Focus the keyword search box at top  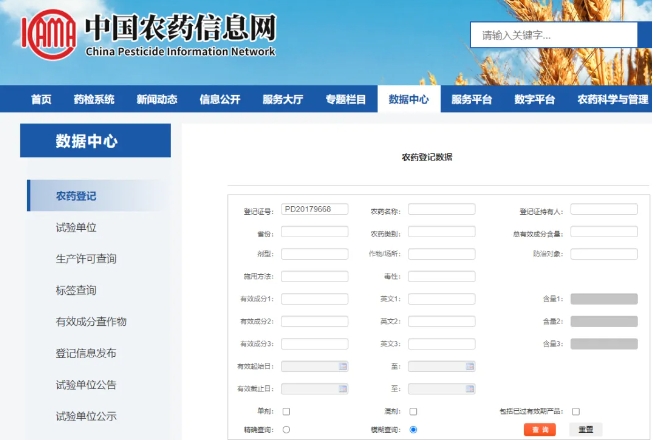point(552,35)
